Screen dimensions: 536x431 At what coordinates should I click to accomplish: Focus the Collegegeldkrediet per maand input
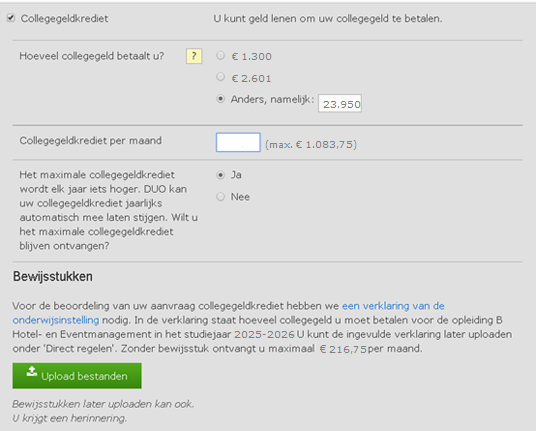(x=238, y=143)
